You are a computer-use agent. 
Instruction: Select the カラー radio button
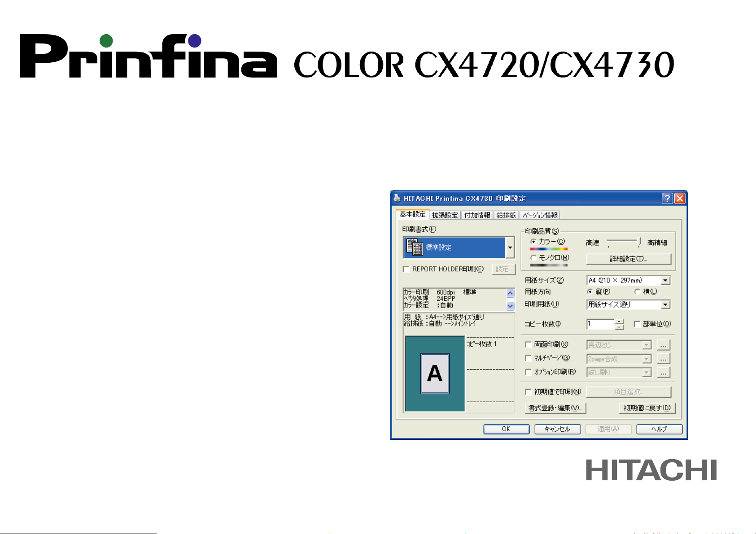point(533,242)
